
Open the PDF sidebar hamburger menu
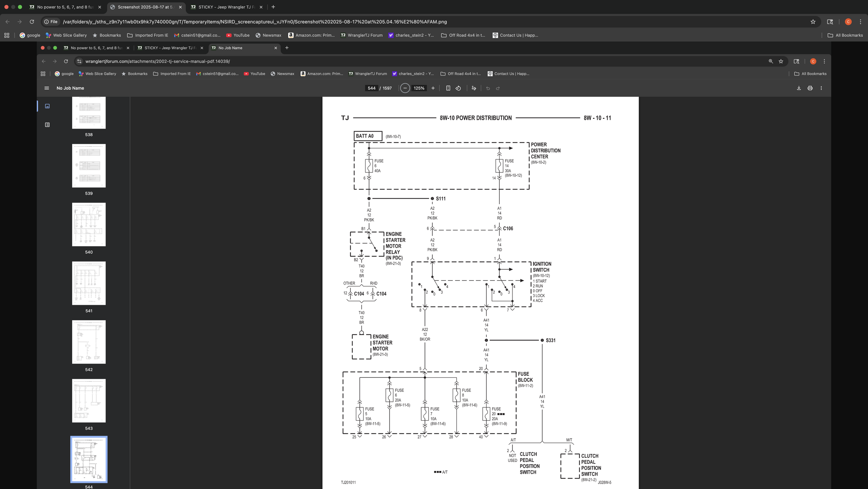(47, 88)
